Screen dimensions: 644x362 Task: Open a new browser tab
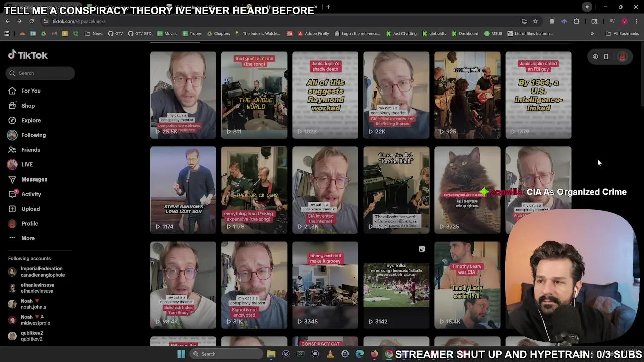pyautogui.click(x=328, y=7)
